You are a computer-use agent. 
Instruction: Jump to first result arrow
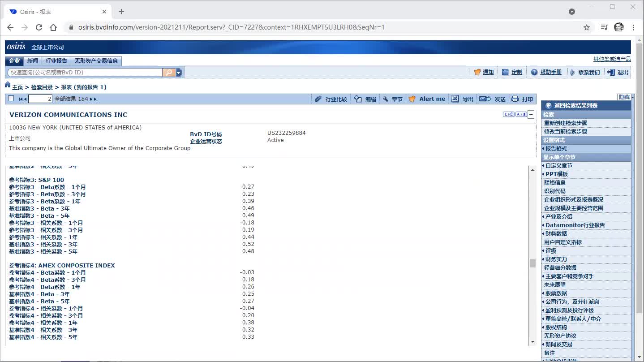(21, 99)
